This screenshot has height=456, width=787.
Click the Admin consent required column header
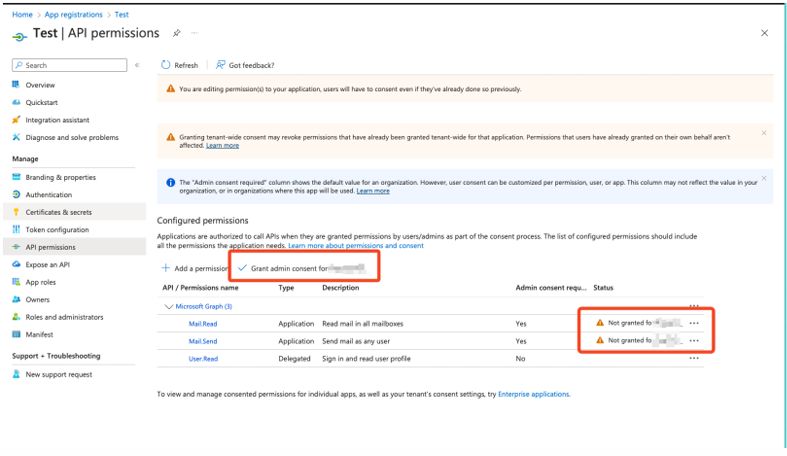(551, 287)
